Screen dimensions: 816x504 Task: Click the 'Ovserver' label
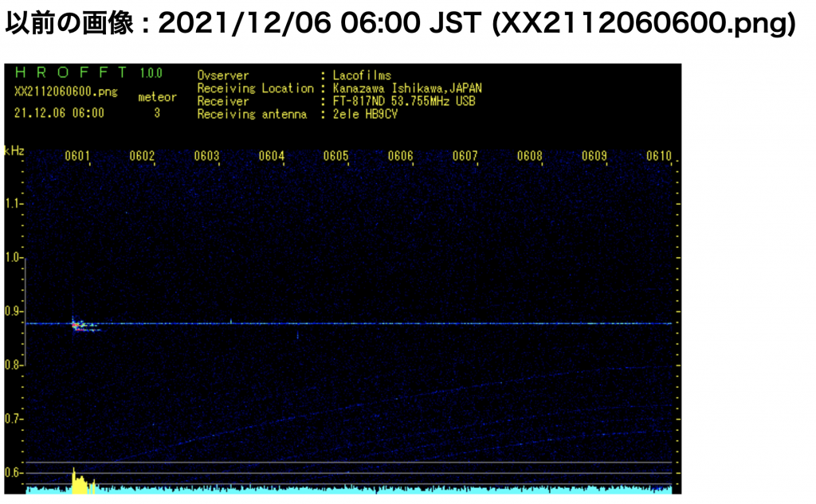(223, 76)
